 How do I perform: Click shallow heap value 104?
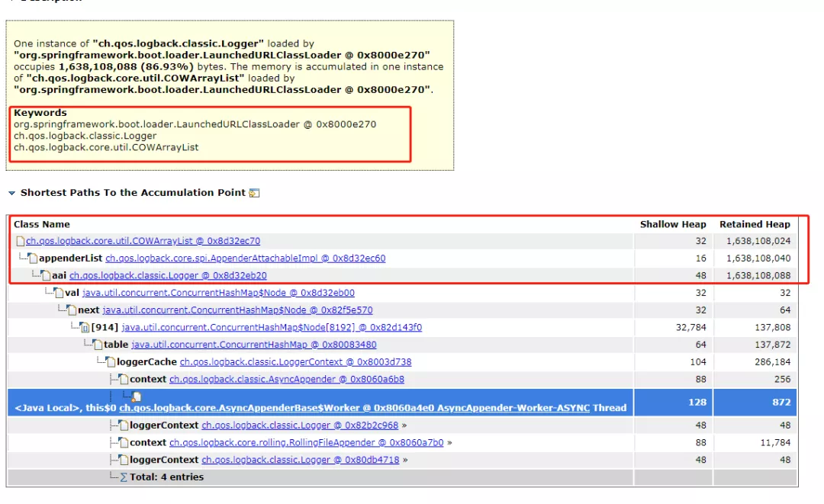[x=698, y=362]
